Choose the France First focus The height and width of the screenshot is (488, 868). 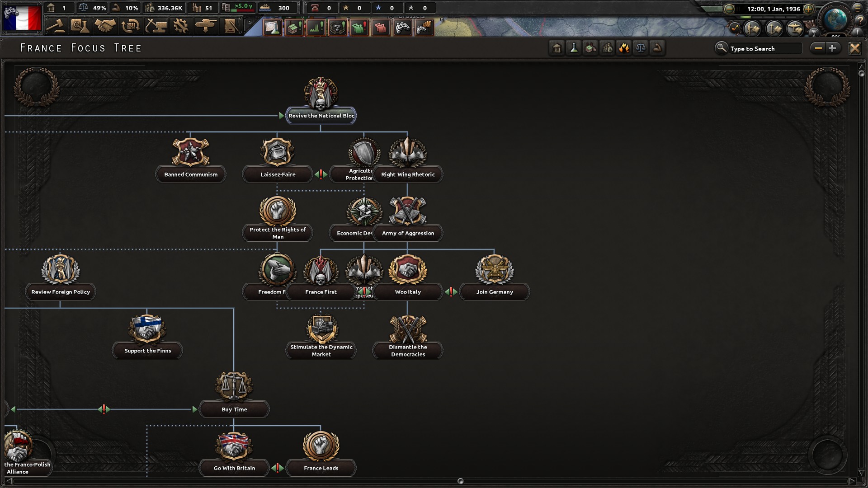tap(321, 277)
